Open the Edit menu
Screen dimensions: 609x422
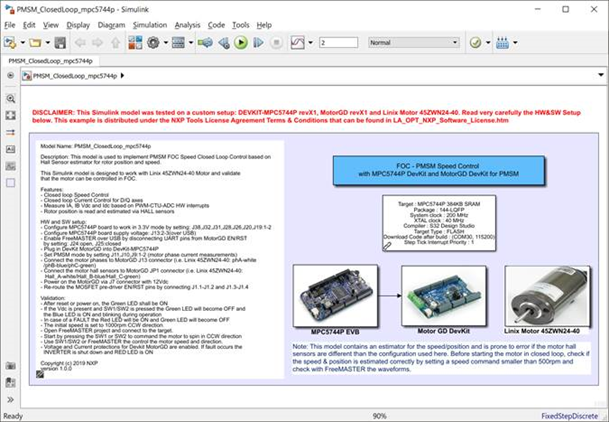click(x=29, y=25)
